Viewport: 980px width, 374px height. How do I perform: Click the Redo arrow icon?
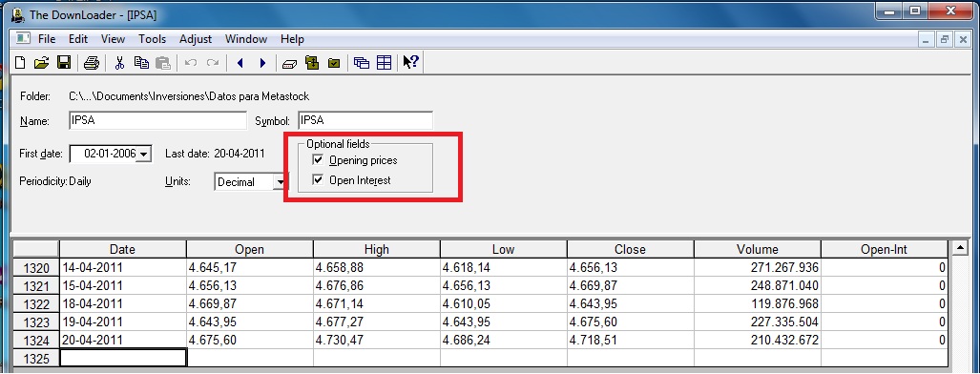point(213,63)
